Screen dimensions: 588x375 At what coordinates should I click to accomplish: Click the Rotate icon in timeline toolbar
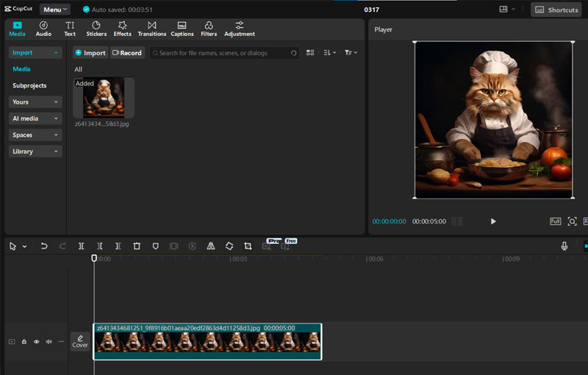229,246
